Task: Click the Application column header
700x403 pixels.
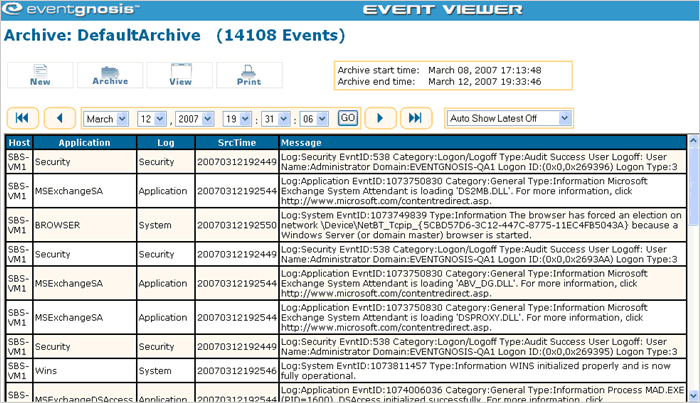Action: [84, 143]
